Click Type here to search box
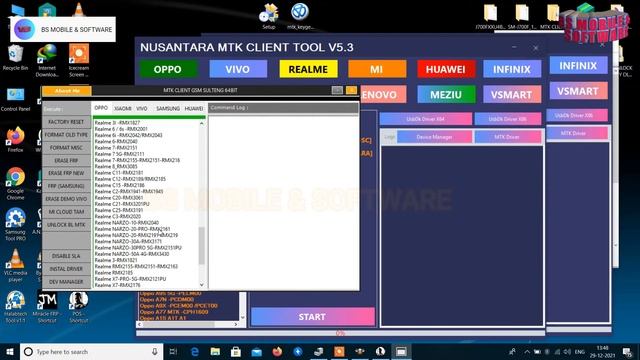This screenshot has width=640, height=360. (92, 351)
